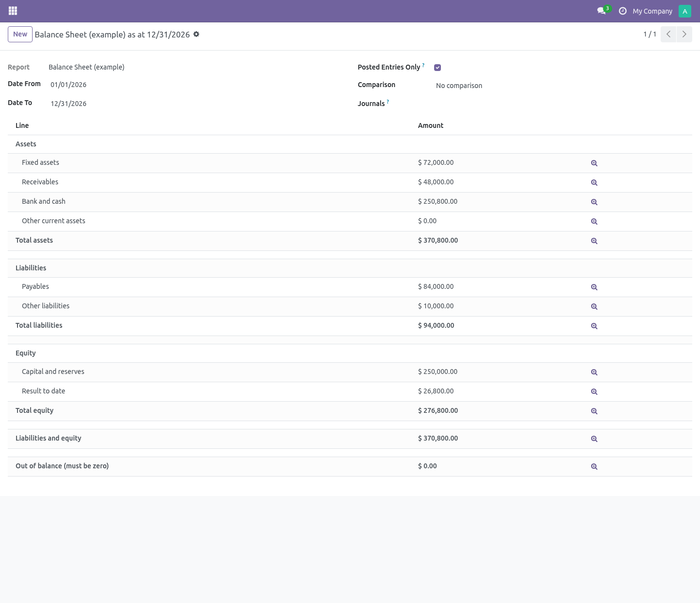Open the My Company switcher
This screenshot has width=700, height=603.
652,11
